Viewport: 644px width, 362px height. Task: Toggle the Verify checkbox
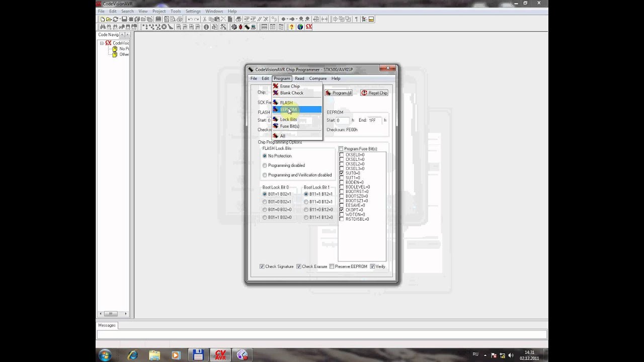click(x=372, y=266)
